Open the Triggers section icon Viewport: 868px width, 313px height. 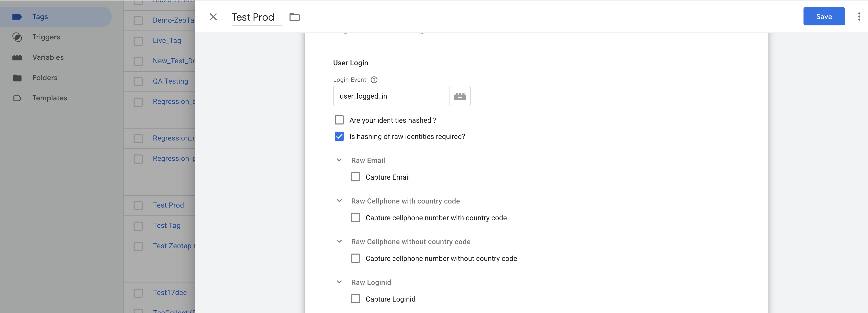tap(18, 37)
